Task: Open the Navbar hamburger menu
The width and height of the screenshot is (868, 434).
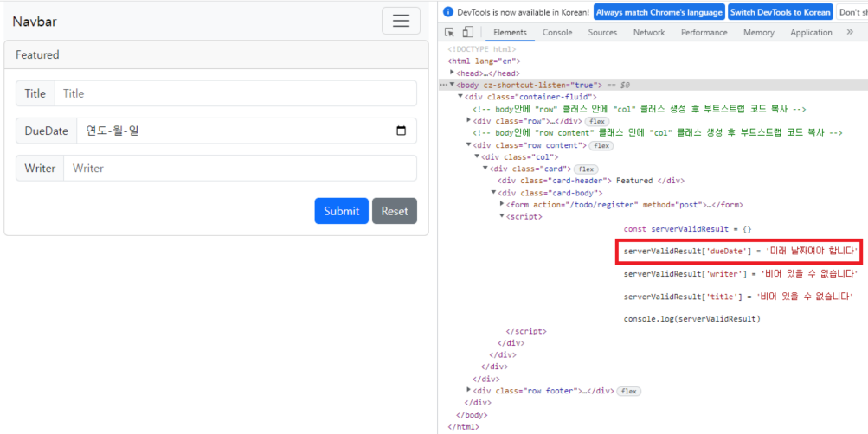Action: tap(401, 21)
